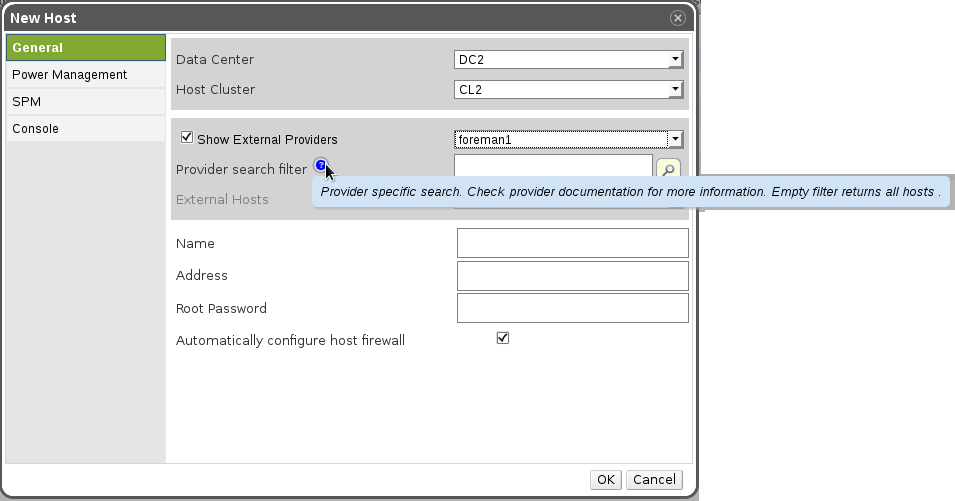The image size is (955, 501).
Task: Select the Root Password field
Action: point(572,308)
